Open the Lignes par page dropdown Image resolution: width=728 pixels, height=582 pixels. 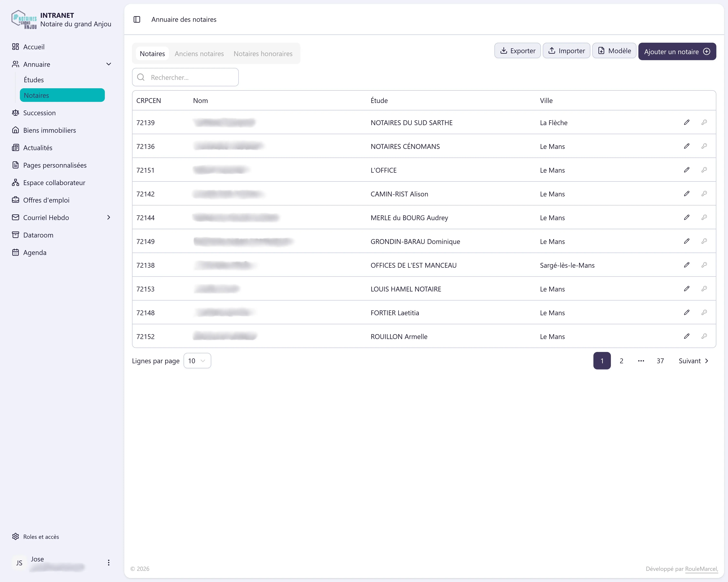tap(197, 361)
